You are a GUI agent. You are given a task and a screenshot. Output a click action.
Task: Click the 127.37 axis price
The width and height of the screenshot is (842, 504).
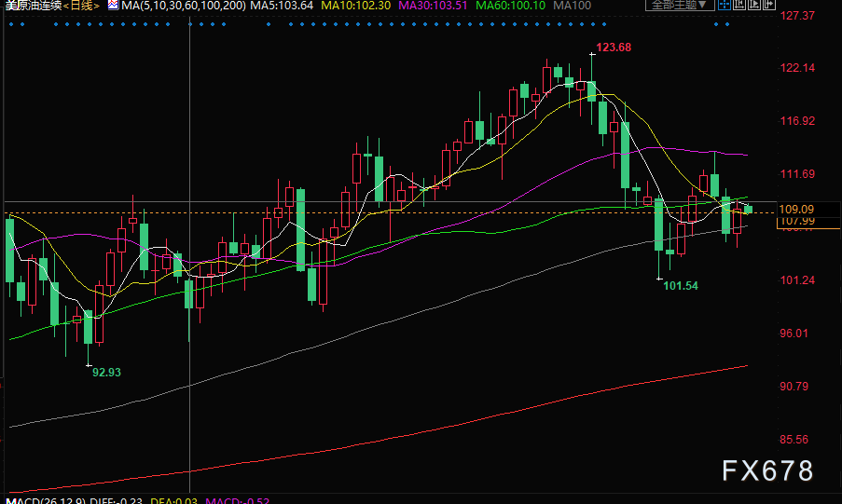click(797, 15)
